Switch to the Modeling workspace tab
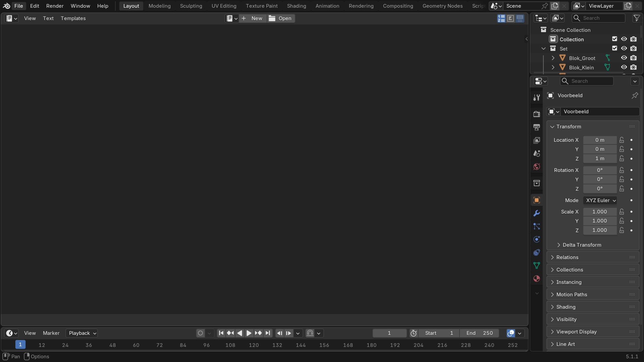This screenshot has width=644, height=362. point(160,6)
